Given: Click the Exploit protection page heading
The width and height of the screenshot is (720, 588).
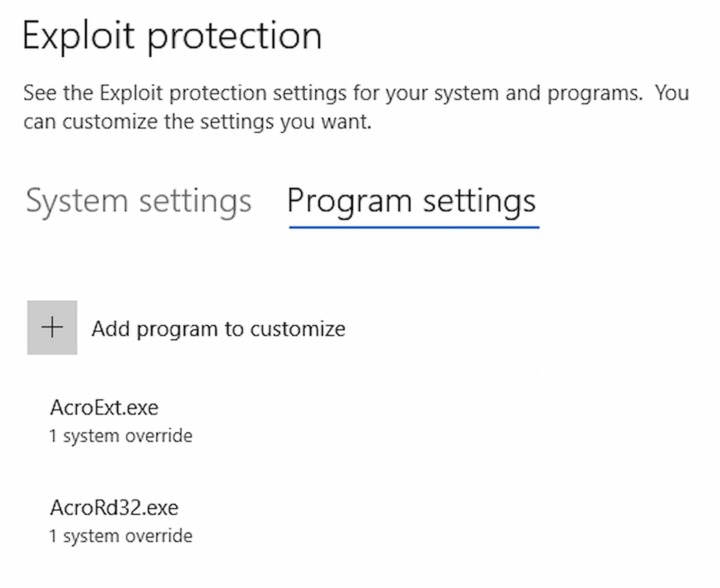Looking at the screenshot, I should point(172,36).
